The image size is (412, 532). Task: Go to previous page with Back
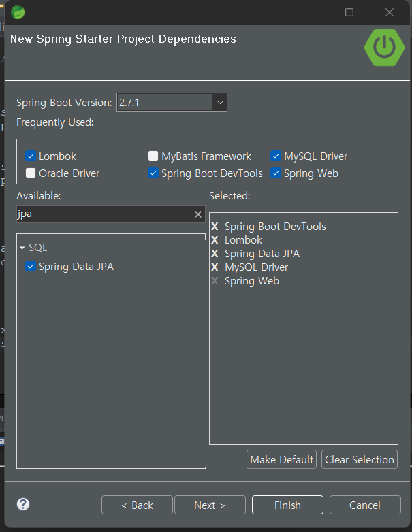[x=138, y=505]
